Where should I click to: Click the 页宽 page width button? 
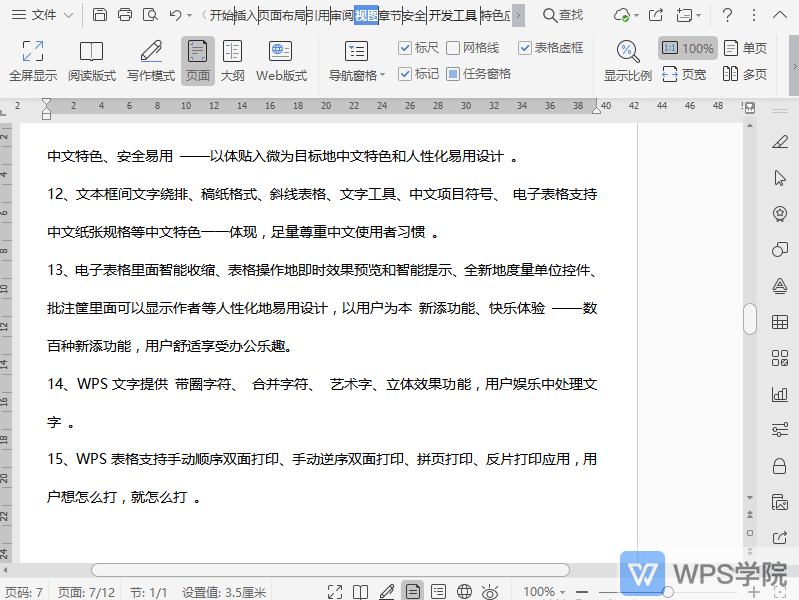[685, 74]
